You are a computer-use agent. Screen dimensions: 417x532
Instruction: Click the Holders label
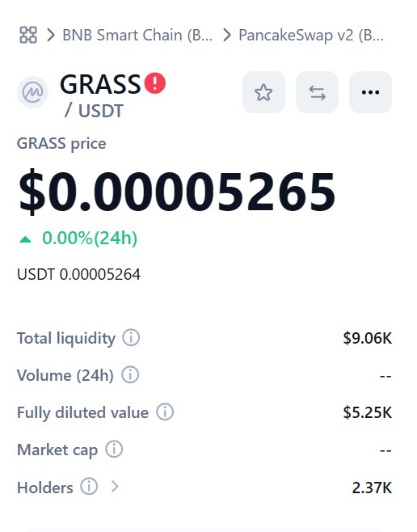(x=45, y=488)
